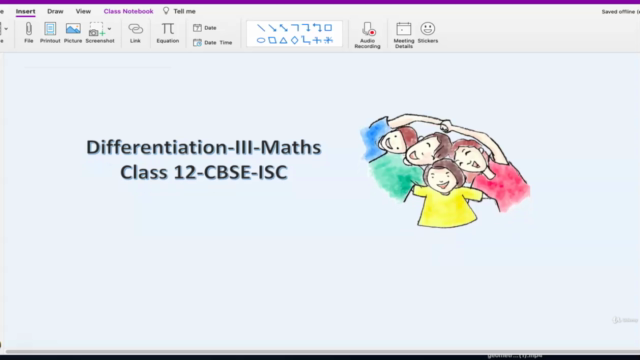The width and height of the screenshot is (640, 360).
Task: Select the elbow connector shape
Action: pyautogui.click(x=295, y=28)
